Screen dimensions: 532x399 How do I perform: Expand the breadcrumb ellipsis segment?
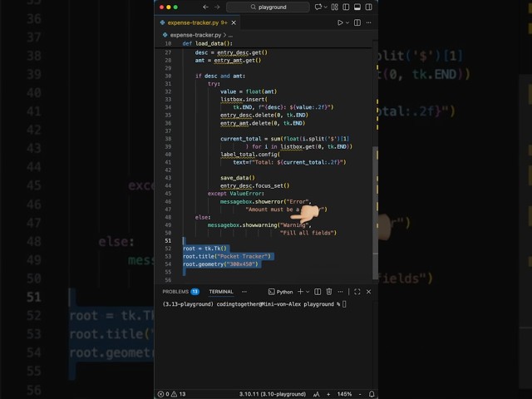[x=231, y=35]
